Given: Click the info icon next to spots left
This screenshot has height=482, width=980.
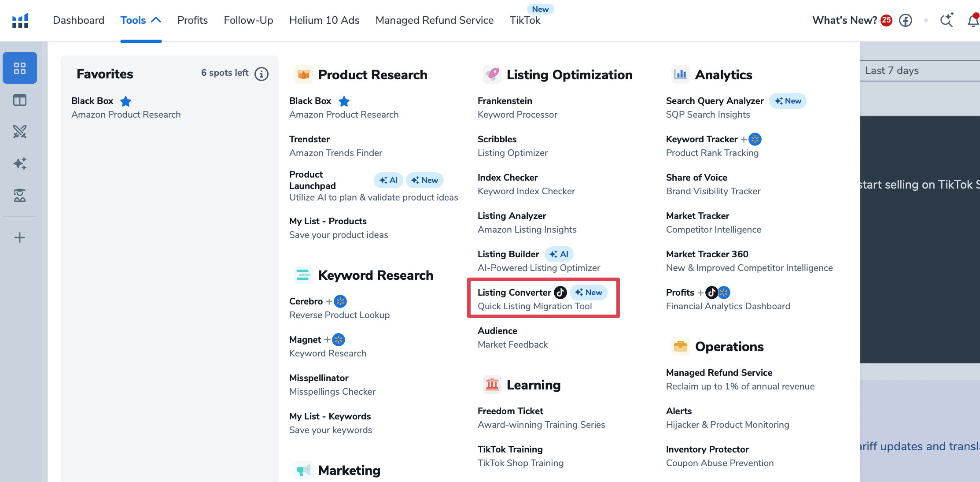Looking at the screenshot, I should (262, 74).
